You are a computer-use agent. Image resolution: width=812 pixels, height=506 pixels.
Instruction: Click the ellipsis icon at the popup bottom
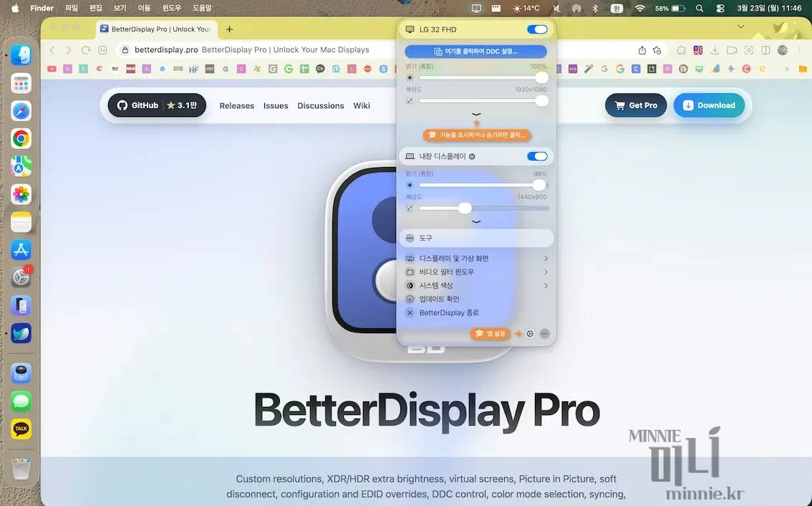[544, 334]
